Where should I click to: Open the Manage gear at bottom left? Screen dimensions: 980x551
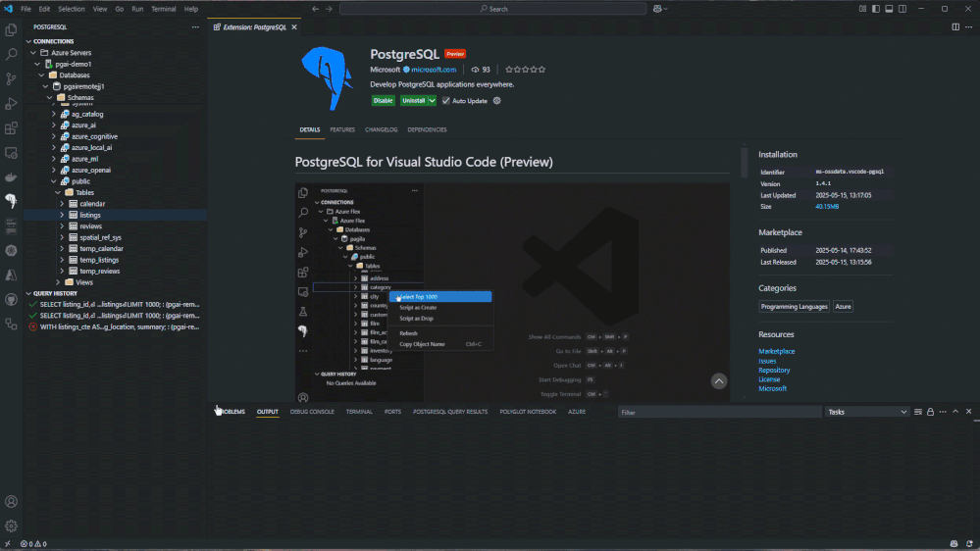(x=11, y=526)
